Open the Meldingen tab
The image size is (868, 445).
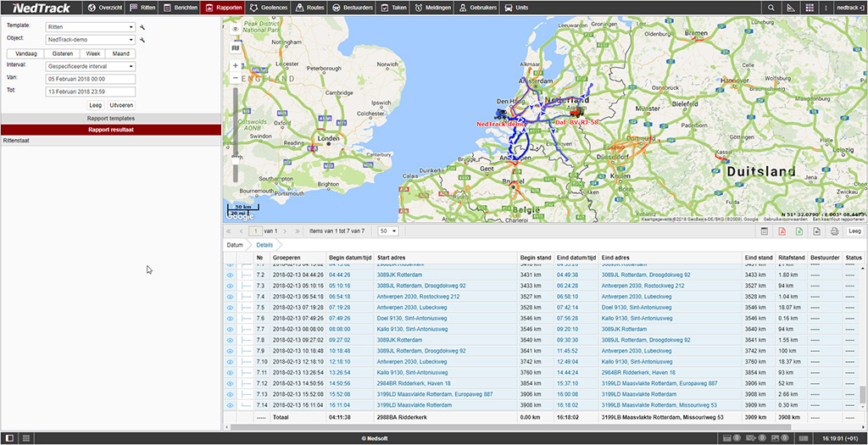tap(433, 8)
